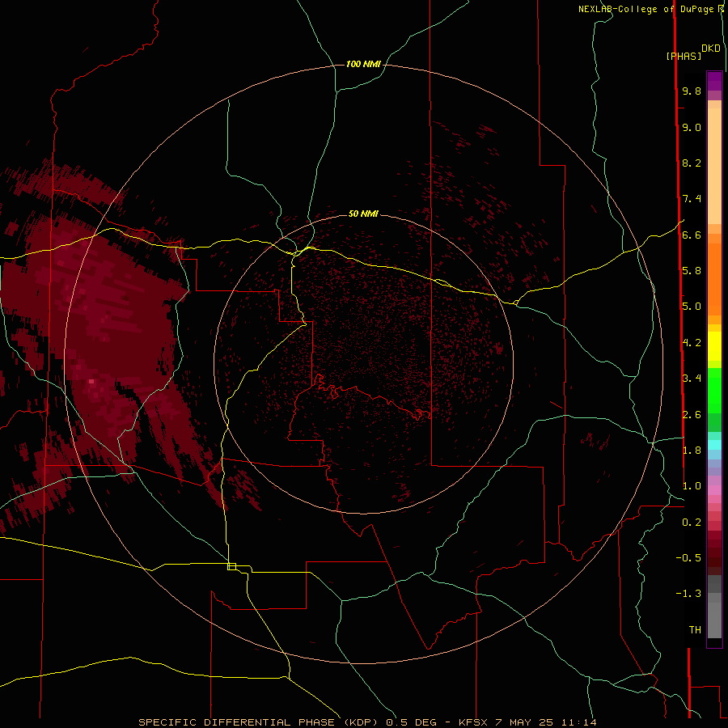This screenshot has height=728, width=728.
Task: Click the -0.5 value on the color scale
Action: coord(688,557)
